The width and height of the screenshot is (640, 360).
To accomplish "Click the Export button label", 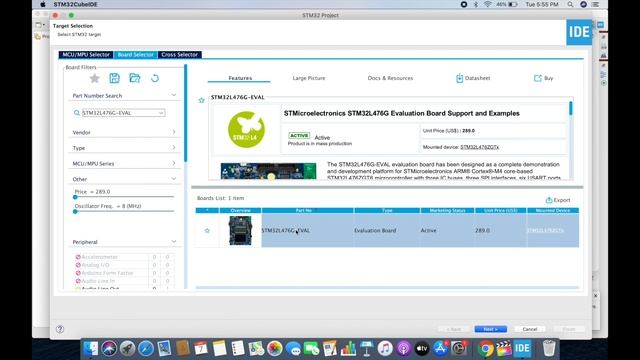I will (x=562, y=200).
